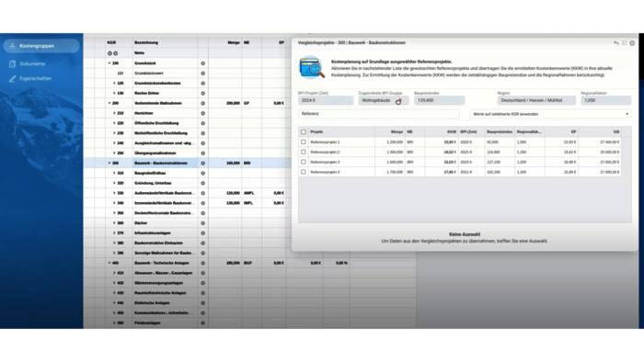Check the Referenzprojekt 1 checkbox
Viewport: 644px width, 362px height.
(304, 142)
